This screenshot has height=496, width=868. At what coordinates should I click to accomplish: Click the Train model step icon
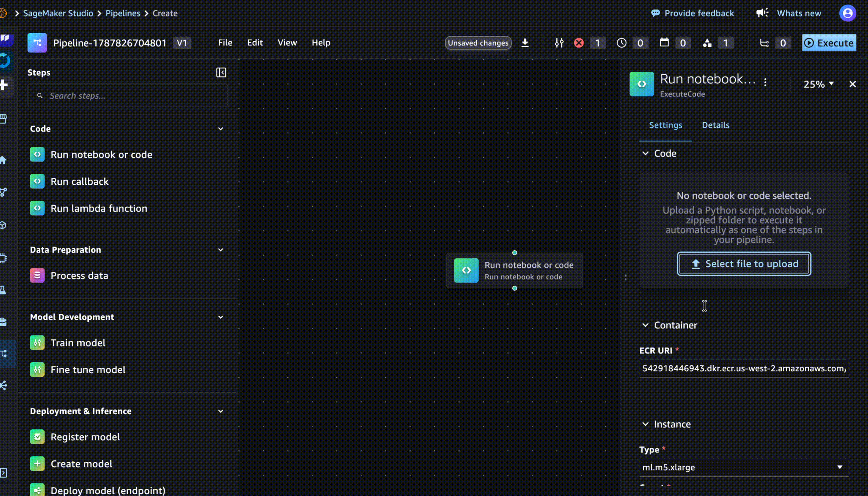point(37,342)
